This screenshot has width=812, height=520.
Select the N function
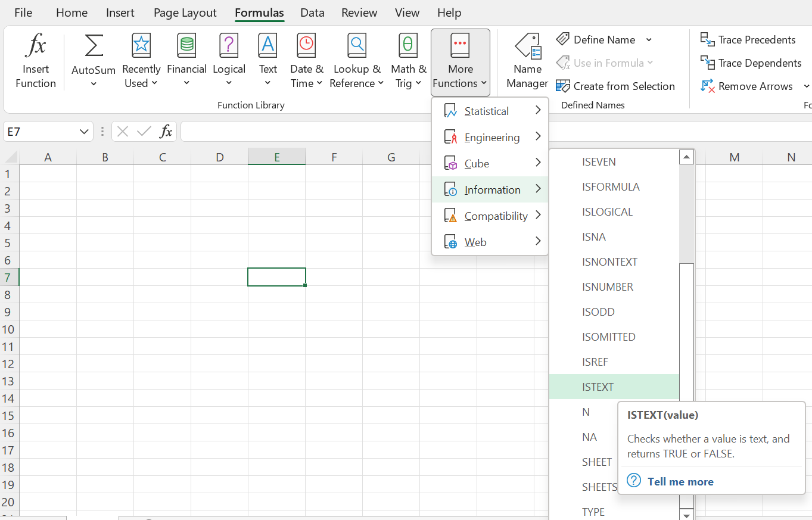coord(585,412)
